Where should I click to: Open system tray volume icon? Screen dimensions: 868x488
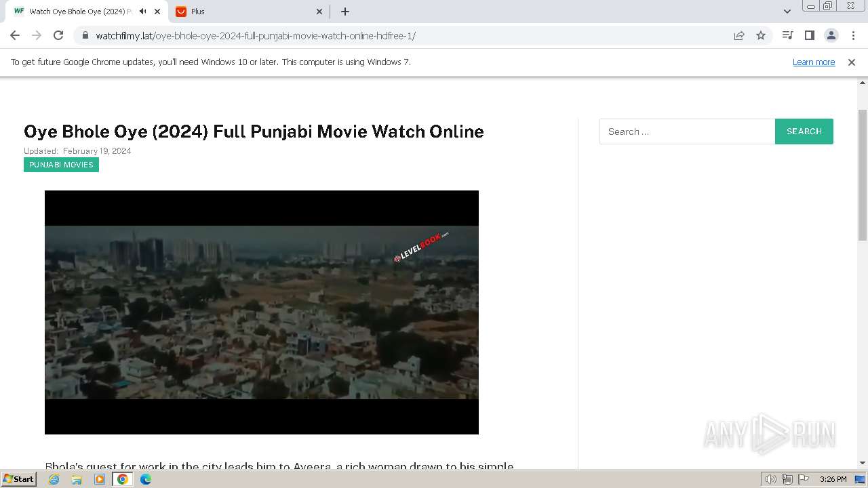pyautogui.click(x=771, y=479)
